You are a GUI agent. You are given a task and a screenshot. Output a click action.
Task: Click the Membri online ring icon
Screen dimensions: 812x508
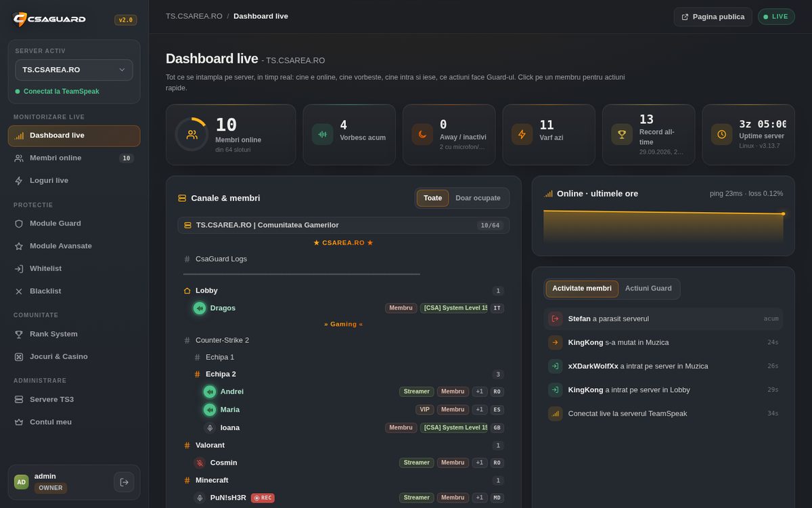[191, 134]
